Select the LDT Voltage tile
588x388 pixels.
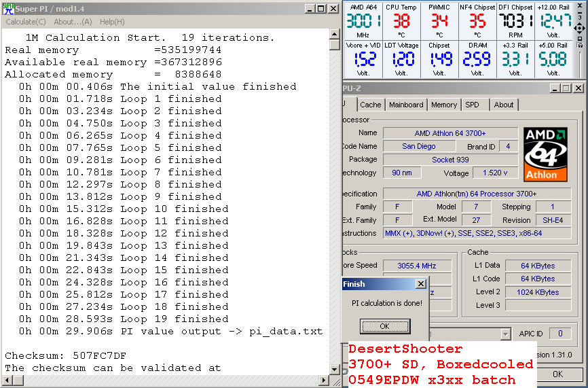401,59
